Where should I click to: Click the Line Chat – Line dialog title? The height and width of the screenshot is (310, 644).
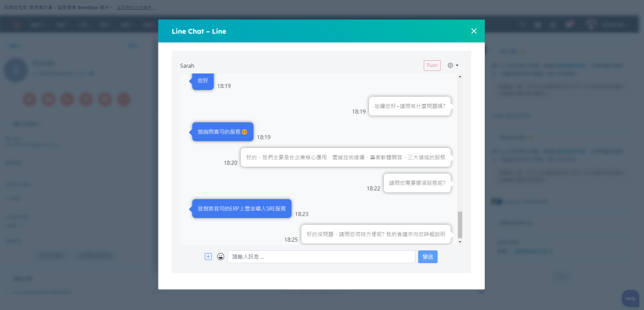(x=199, y=31)
